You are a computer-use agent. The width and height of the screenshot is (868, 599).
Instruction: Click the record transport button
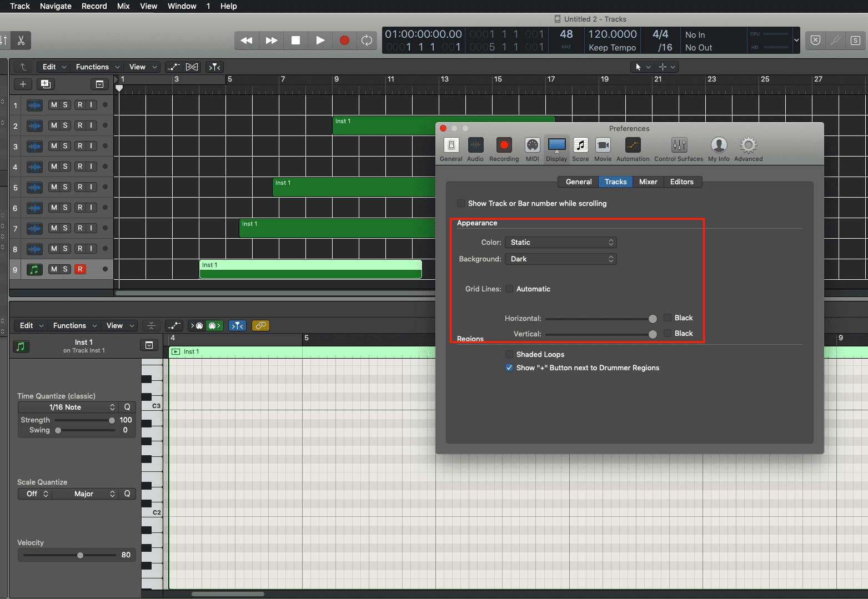coord(344,41)
